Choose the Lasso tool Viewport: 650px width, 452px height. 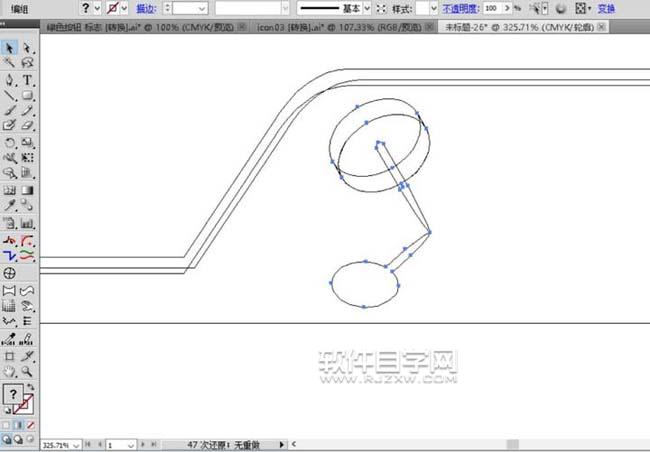(27, 62)
